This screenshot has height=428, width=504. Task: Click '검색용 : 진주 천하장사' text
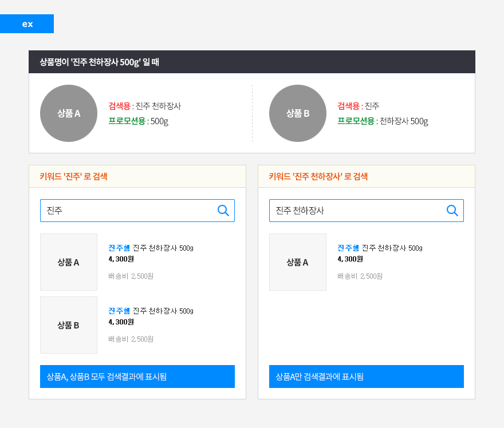click(x=145, y=106)
